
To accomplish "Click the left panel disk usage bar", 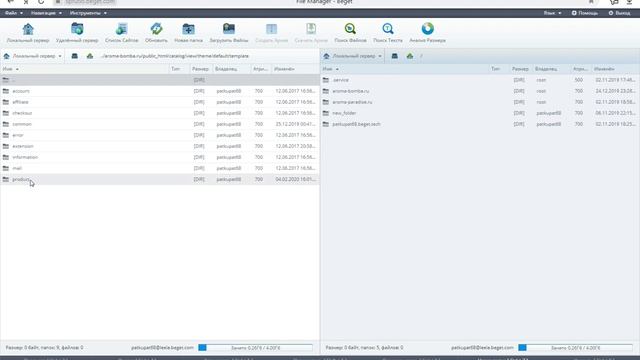I will pos(256,348).
